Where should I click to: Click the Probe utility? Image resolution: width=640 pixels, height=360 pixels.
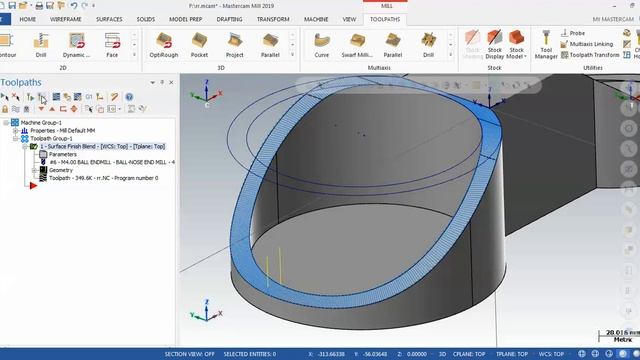tap(573, 33)
